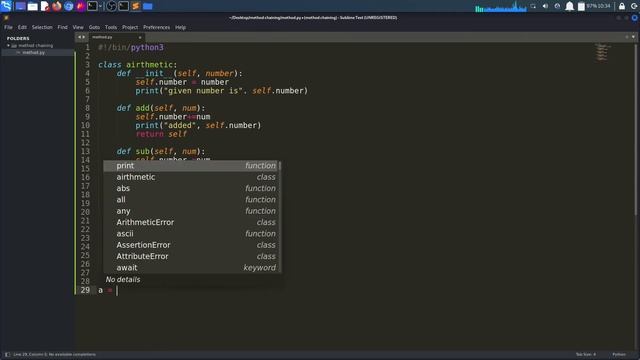Launch Firefox from the top panel
Viewport: 640px width, 360px height.
[x=57, y=6]
